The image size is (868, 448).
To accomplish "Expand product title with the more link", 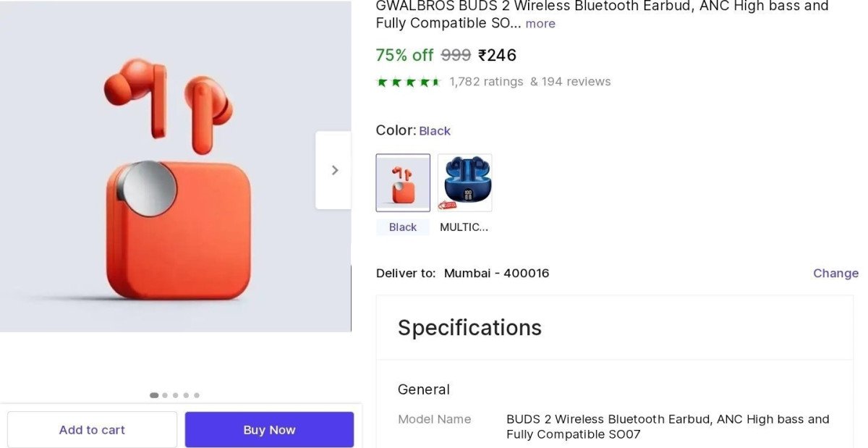I will 540,24.
